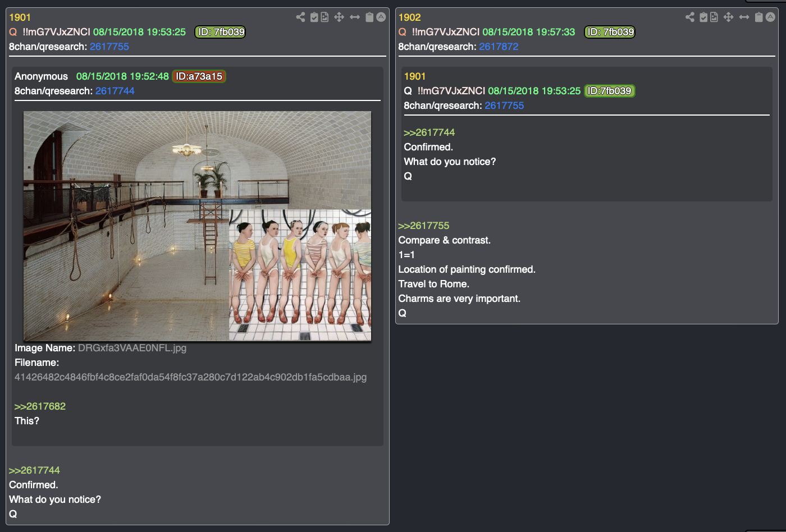
Task: Click the yellow 1901 label inside the quoted post
Action: click(415, 76)
